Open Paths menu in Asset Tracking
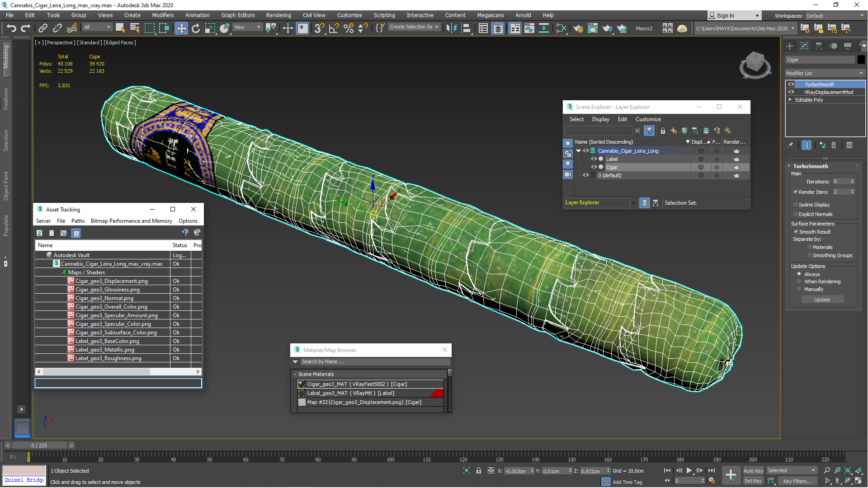Screen dimensions: 868x488 (78, 221)
